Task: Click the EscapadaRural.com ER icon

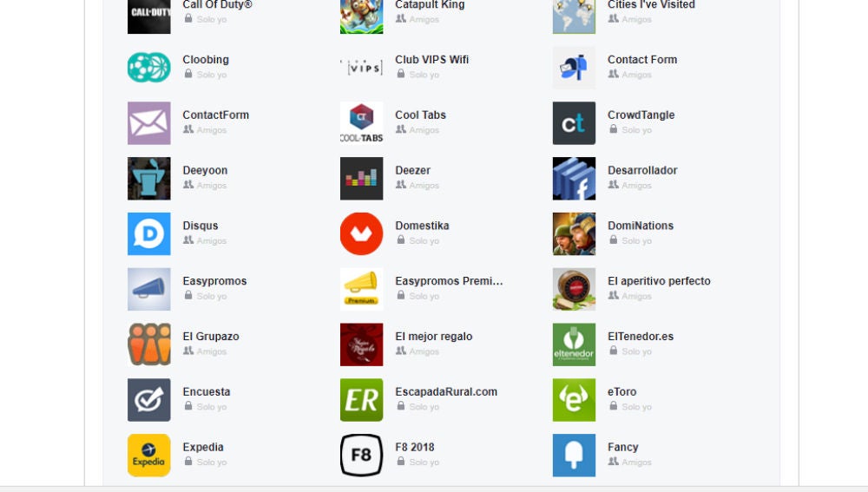Action: [361, 400]
